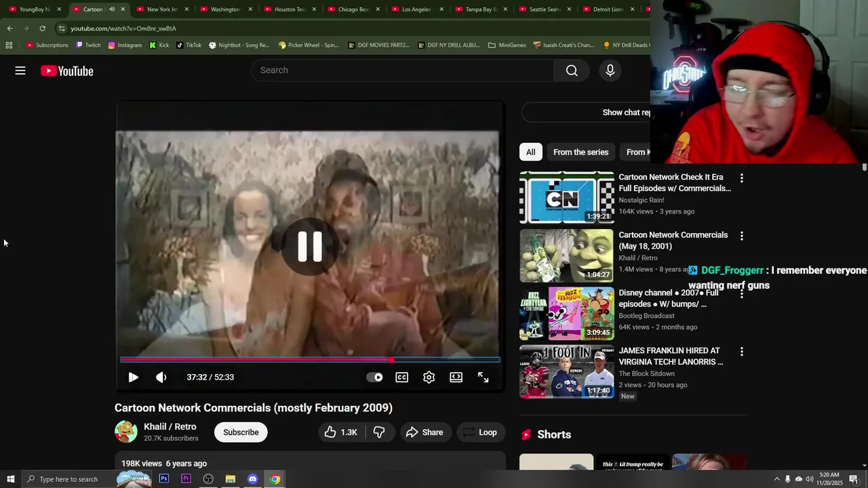Image resolution: width=868 pixels, height=488 pixels.
Task: Open the Cartoon Network Check It Era thumbnail
Action: pyautogui.click(x=567, y=197)
